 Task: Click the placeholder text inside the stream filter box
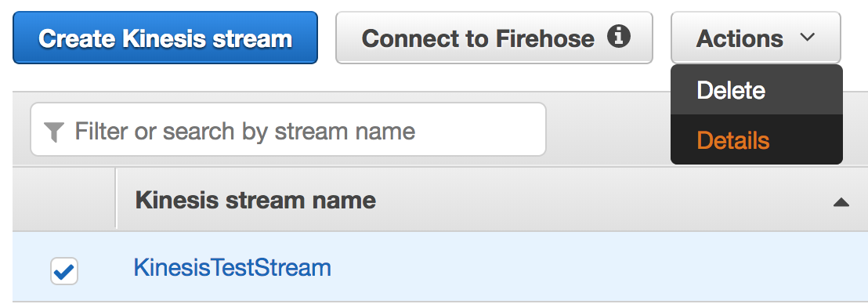244,132
